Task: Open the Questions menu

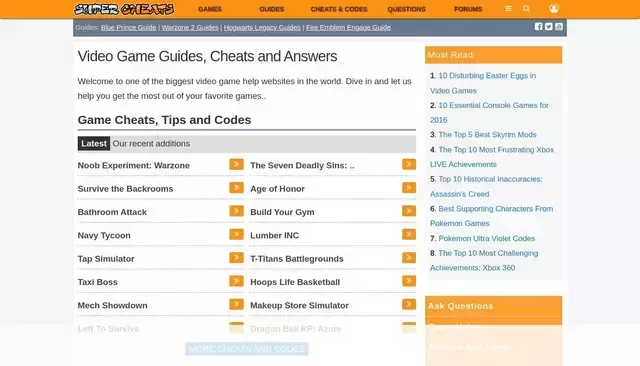Action: coord(407,9)
